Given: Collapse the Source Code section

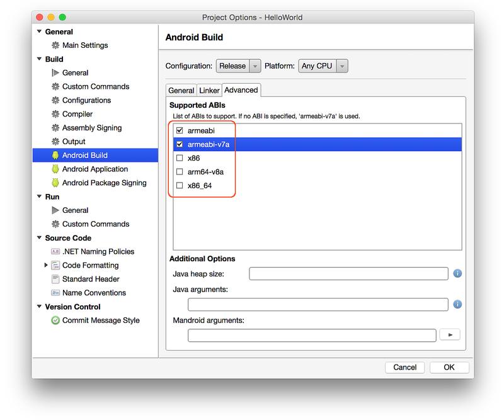Looking at the screenshot, I should [38, 237].
